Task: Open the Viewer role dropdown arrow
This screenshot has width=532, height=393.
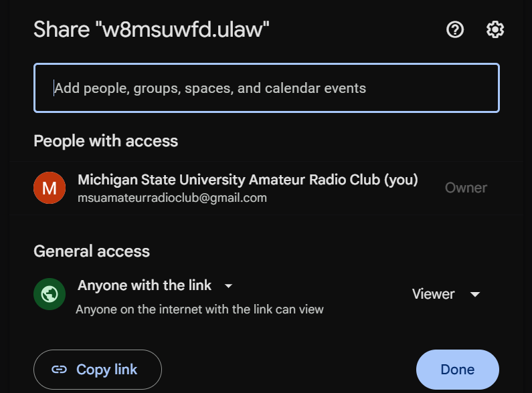Action: pos(475,295)
